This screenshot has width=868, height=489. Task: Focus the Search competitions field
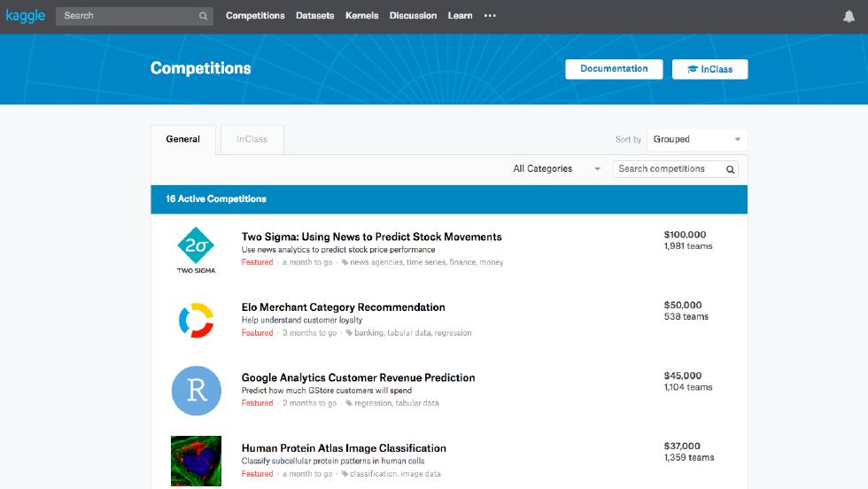point(675,169)
